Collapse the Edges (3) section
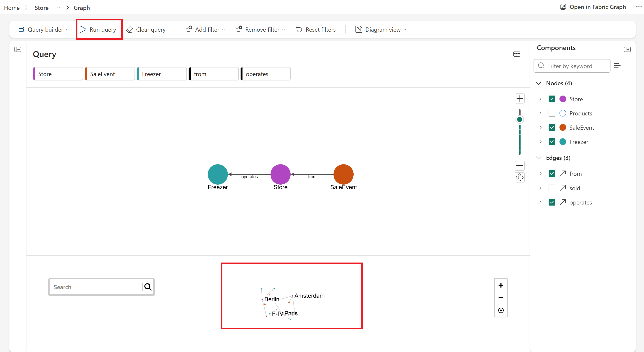Viewport: 644px width, 352px height. click(539, 158)
